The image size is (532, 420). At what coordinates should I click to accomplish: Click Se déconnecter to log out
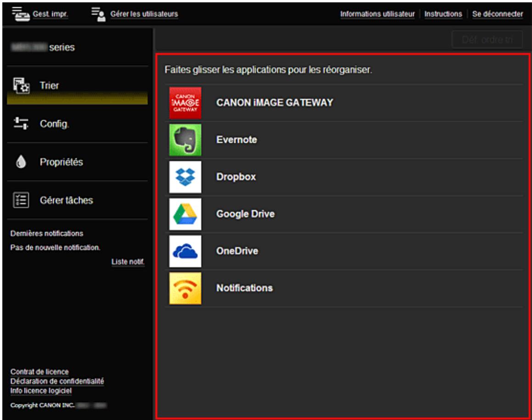click(498, 14)
